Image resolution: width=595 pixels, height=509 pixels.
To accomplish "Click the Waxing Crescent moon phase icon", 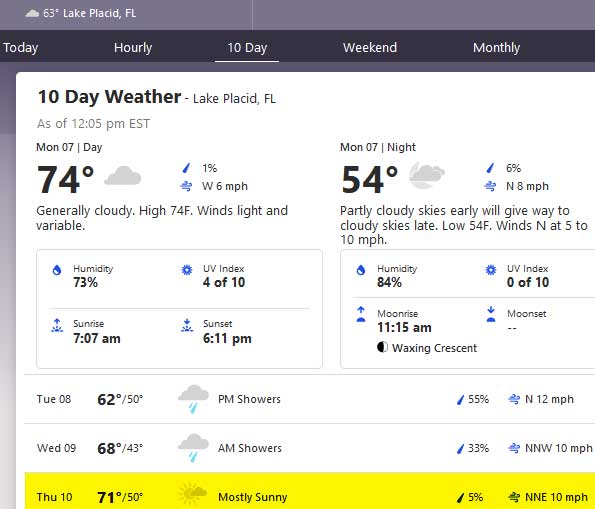I will 382,347.
